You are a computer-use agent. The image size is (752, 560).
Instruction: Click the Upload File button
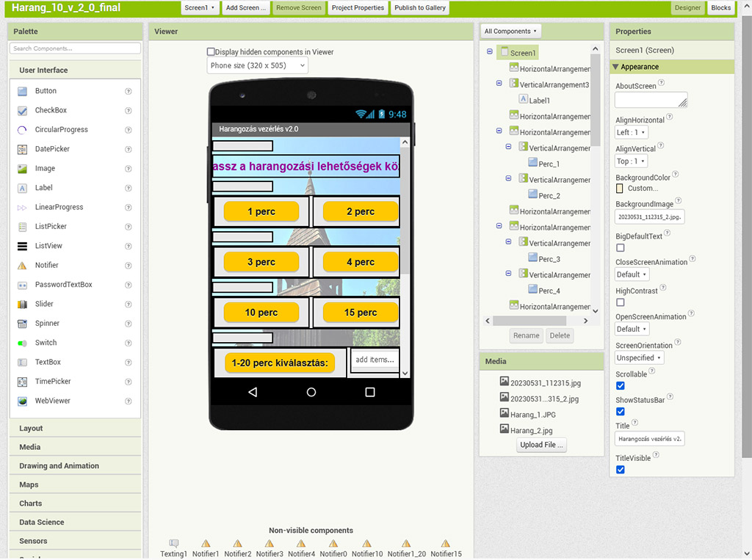[541, 445]
